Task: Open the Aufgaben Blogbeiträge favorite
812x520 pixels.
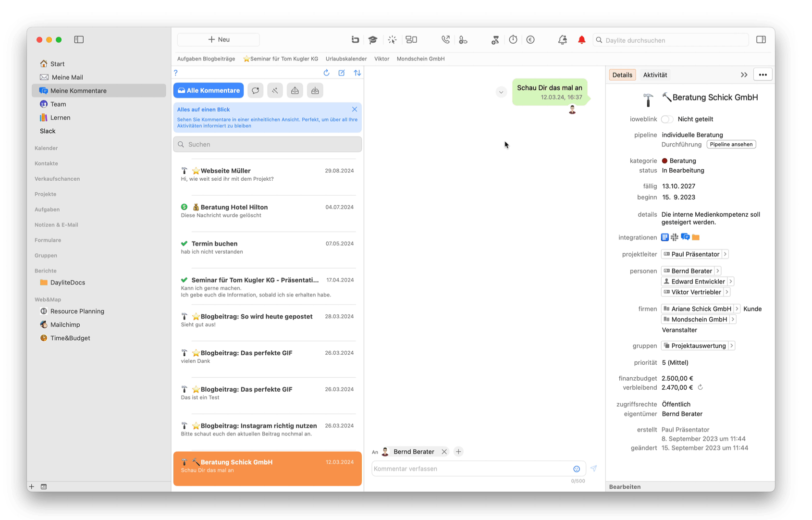Action: [x=206, y=59]
